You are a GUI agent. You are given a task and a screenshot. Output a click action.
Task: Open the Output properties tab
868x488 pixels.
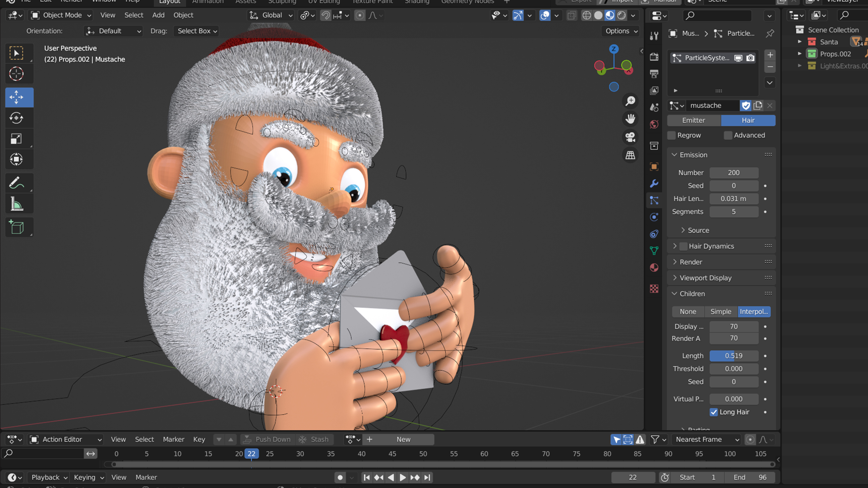[654, 74]
